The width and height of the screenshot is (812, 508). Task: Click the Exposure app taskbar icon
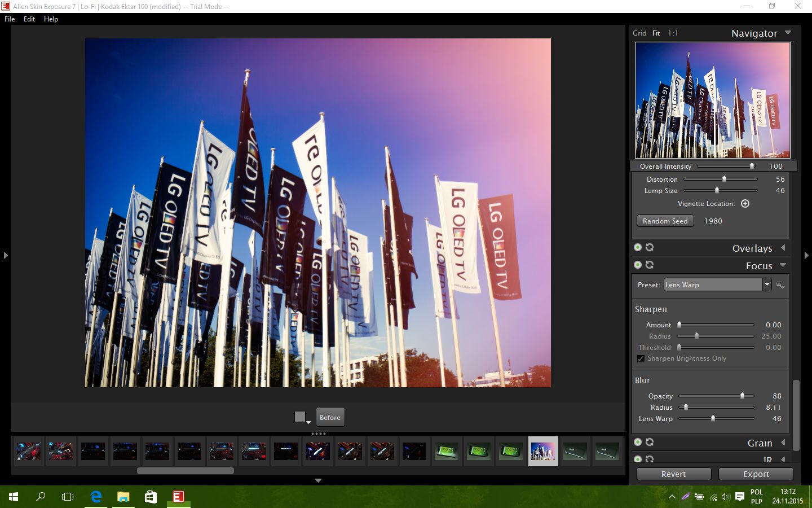tap(178, 497)
